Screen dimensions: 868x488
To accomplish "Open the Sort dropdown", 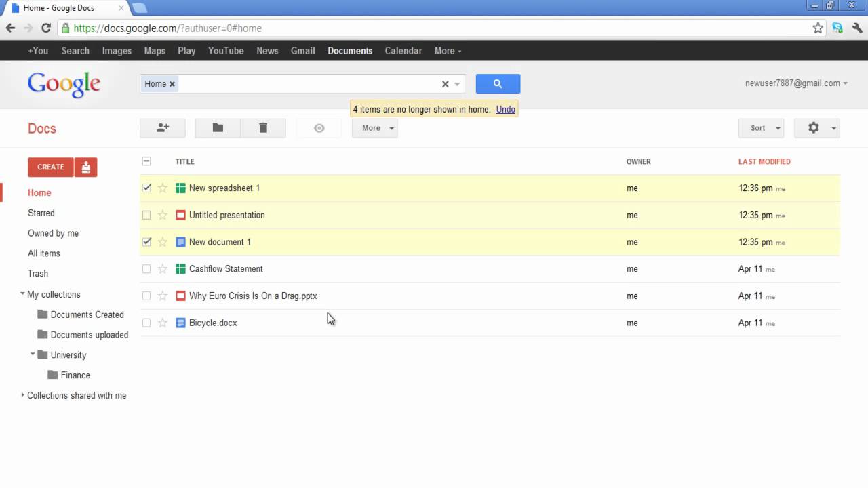I will 762,128.
